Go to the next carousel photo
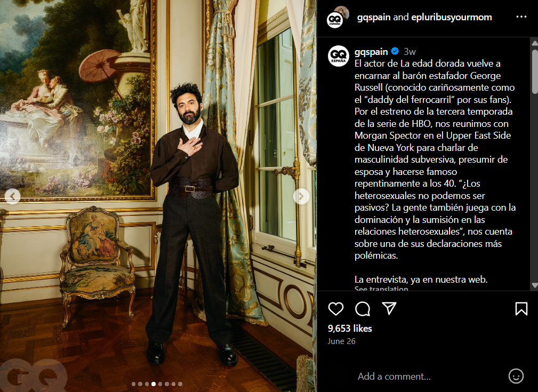538x392 pixels. (x=301, y=196)
